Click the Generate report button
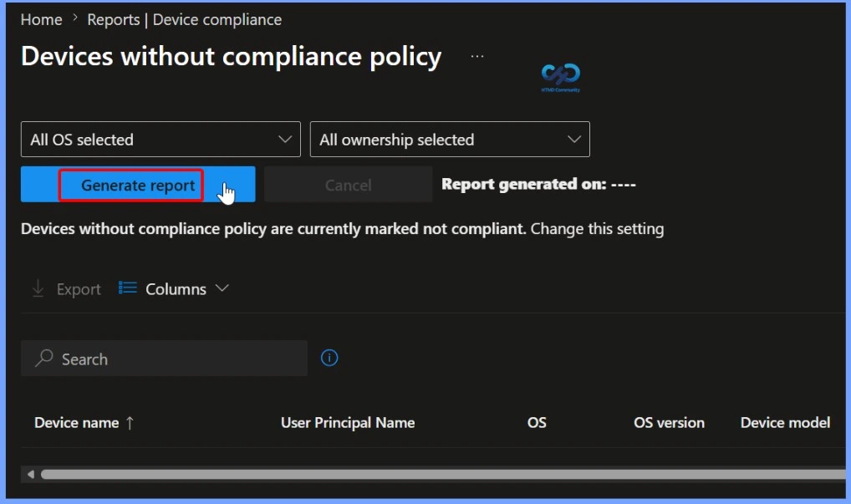The height and width of the screenshot is (504, 851). tap(138, 185)
